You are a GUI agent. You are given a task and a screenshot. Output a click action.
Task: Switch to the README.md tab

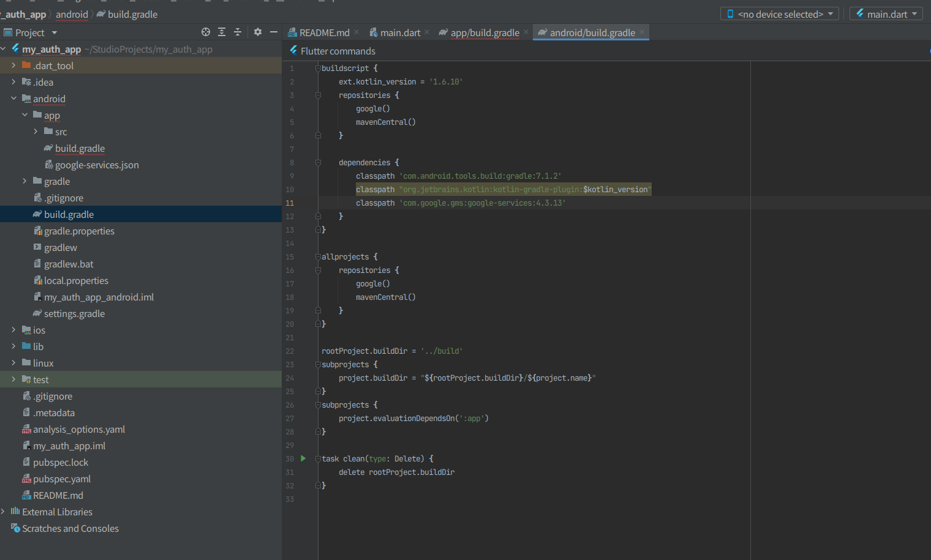pos(323,33)
